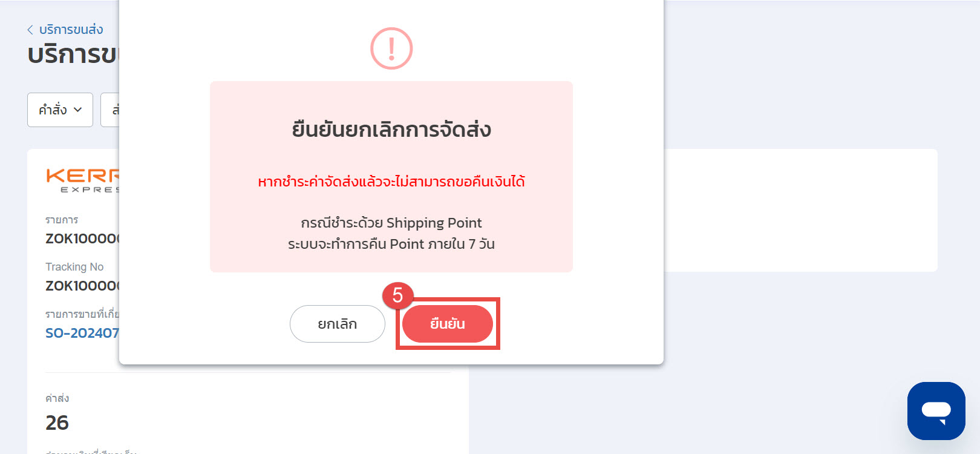Go back via the บริการขนส่ง breadcrumb link

click(71, 30)
